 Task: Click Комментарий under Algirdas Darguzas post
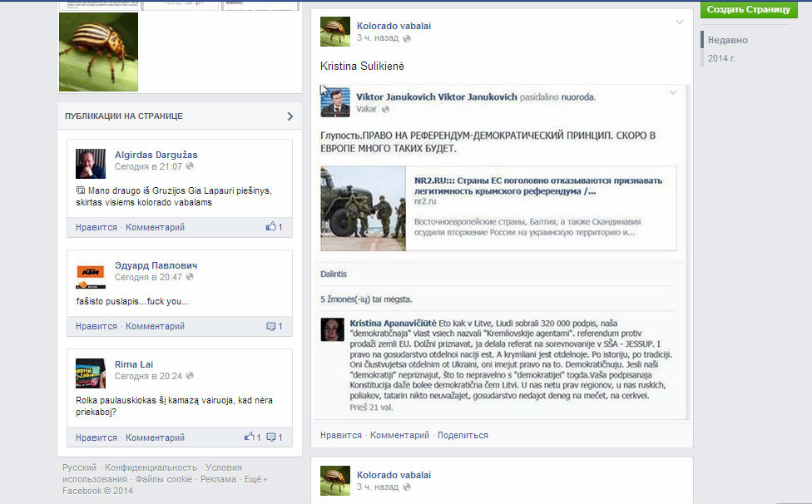155,227
